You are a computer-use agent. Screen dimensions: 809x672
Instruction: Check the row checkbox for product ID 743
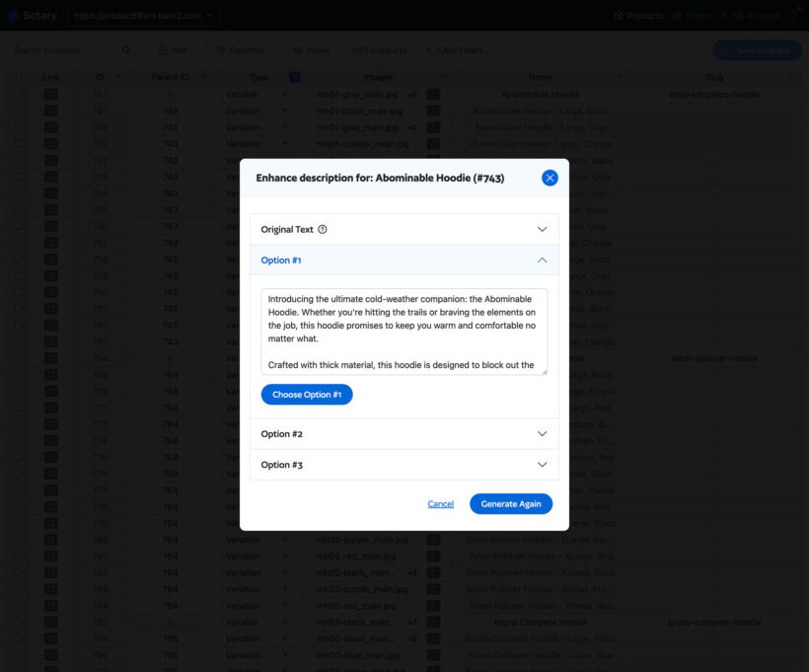[x=18, y=94]
